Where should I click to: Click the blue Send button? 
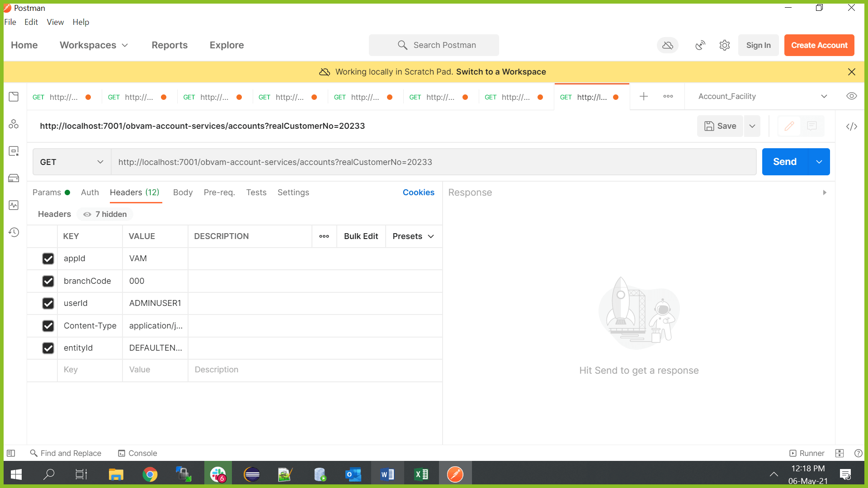tap(784, 162)
